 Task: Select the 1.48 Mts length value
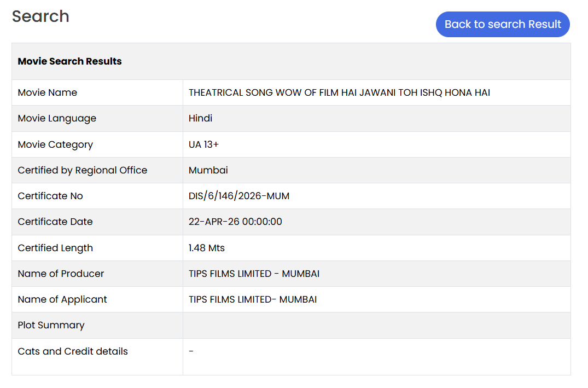pyautogui.click(x=207, y=248)
